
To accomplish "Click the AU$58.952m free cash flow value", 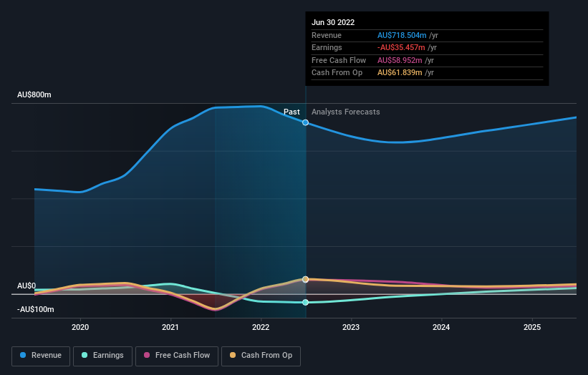I will [x=400, y=60].
